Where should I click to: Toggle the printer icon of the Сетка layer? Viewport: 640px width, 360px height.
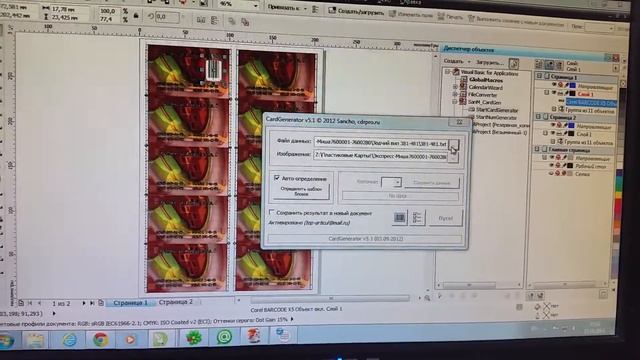[x=558, y=173]
